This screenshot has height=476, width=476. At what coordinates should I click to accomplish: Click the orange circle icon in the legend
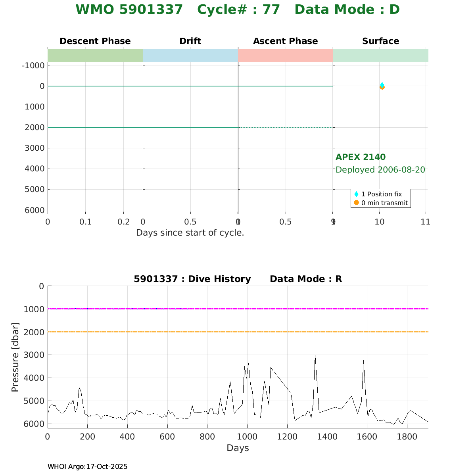click(356, 203)
